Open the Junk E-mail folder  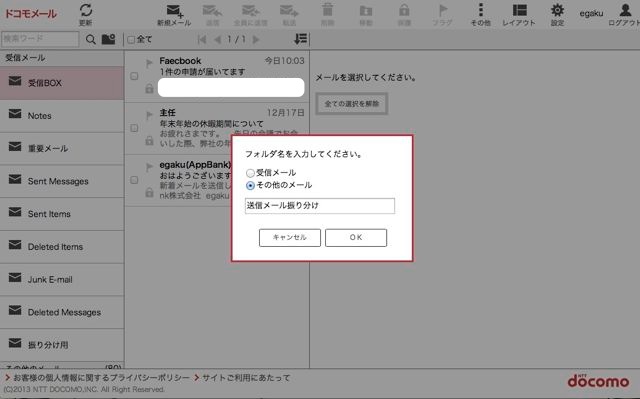click(62, 279)
